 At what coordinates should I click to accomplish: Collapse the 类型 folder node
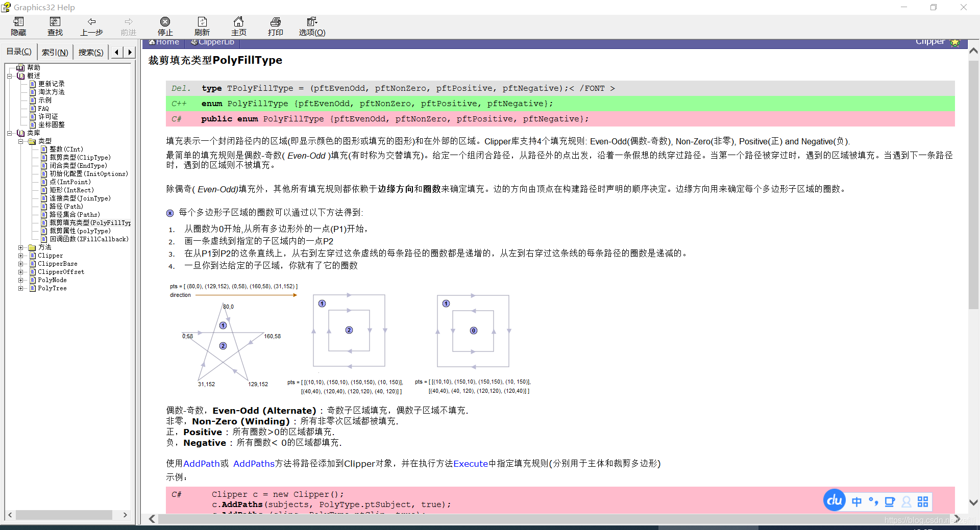[21, 141]
